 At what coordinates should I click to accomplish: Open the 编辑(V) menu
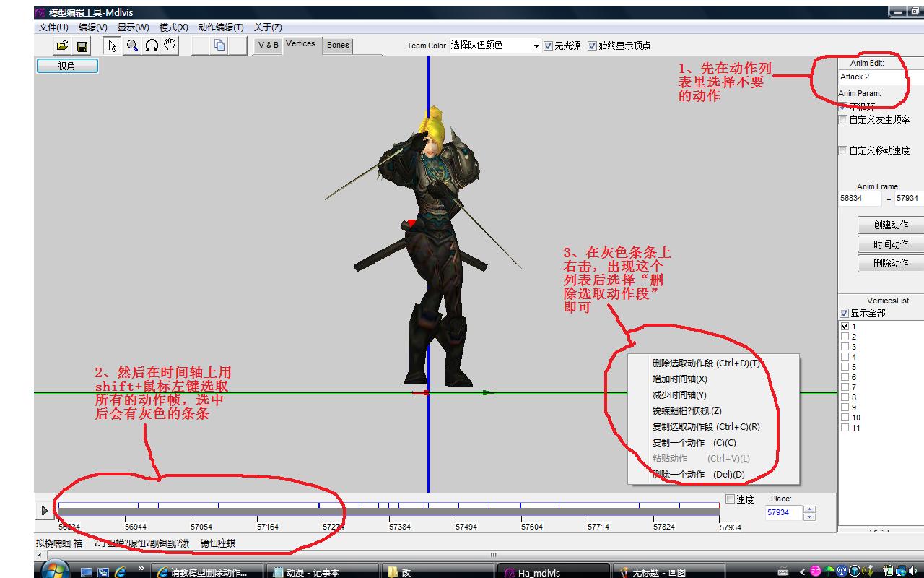click(93, 27)
